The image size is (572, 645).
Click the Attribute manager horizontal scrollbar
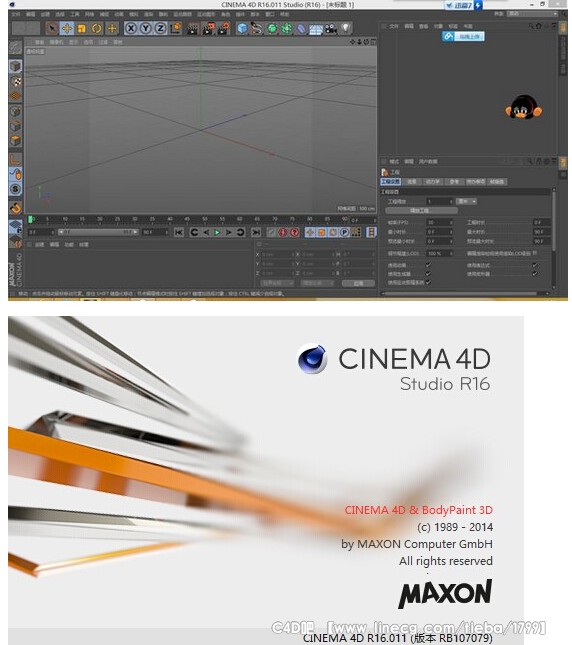[461, 293]
